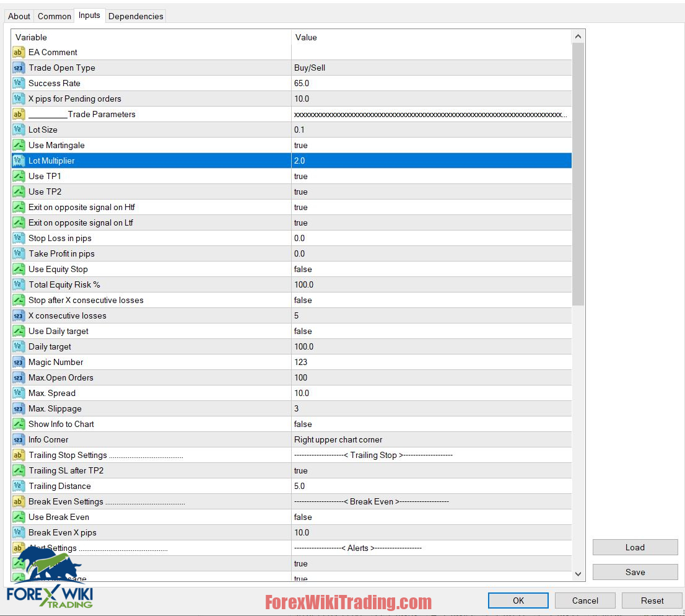Switch to the About tab

tap(19, 16)
